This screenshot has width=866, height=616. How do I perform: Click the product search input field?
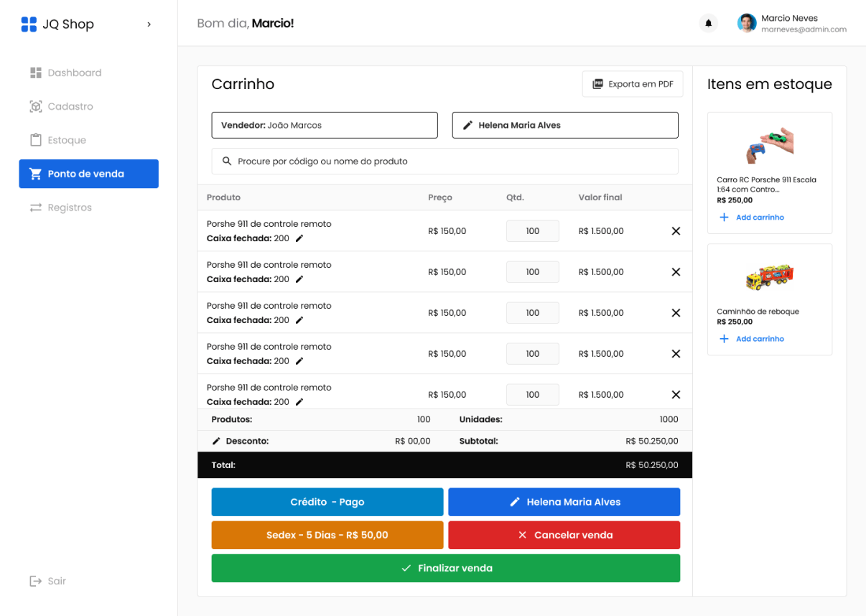pyautogui.click(x=444, y=162)
